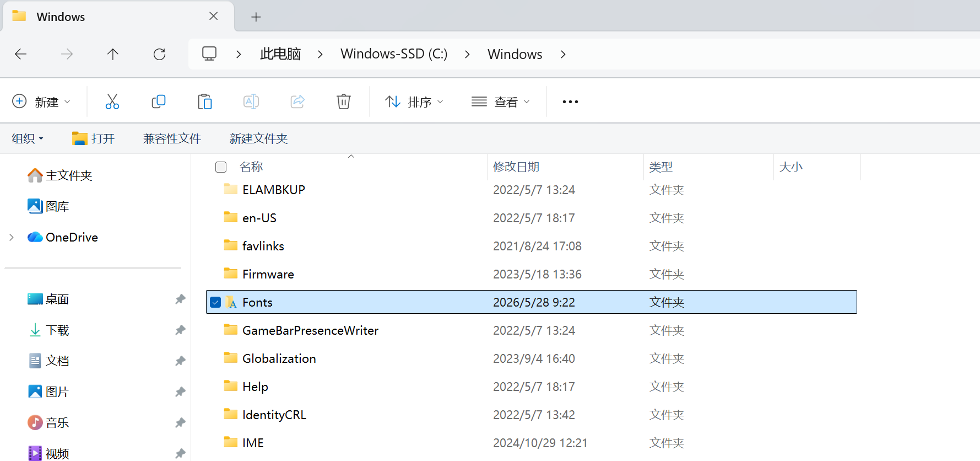The height and width of the screenshot is (461, 980).
Task: Click the Rename icon in toolbar
Action: click(x=251, y=101)
